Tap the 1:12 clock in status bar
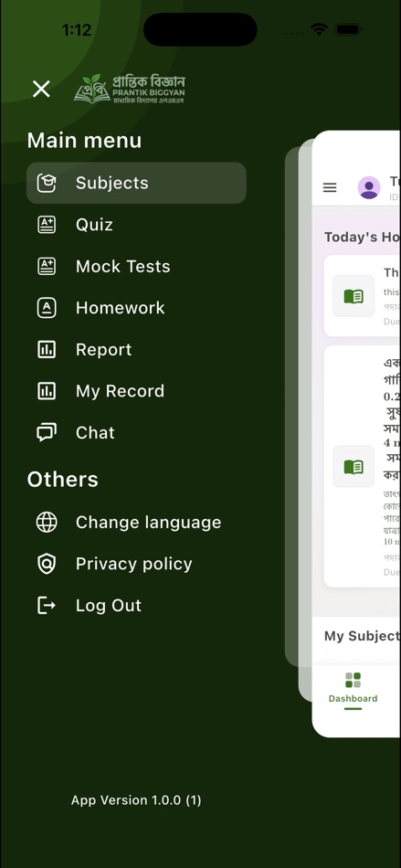401x868 pixels. [x=77, y=30]
